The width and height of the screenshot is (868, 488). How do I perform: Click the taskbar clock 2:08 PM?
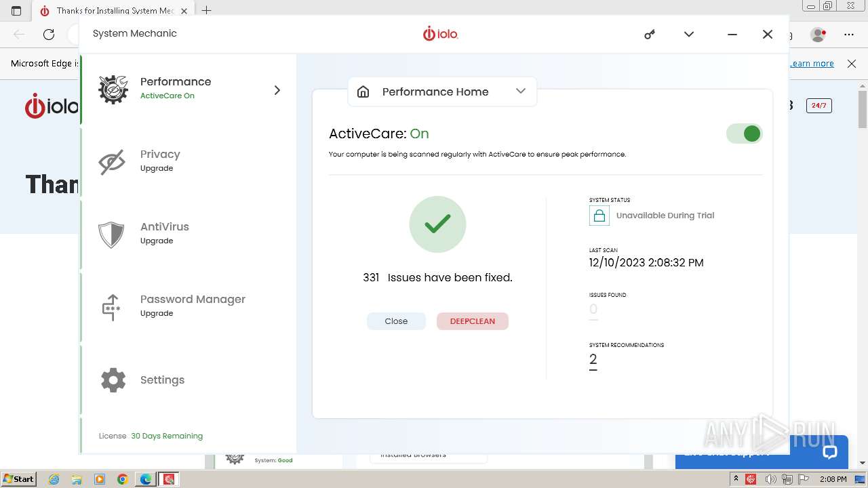pos(833,479)
